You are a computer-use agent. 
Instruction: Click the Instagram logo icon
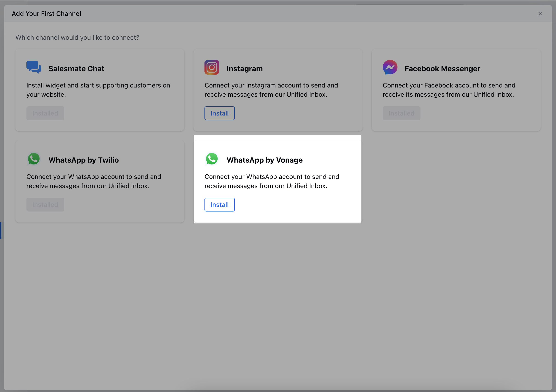pos(212,67)
